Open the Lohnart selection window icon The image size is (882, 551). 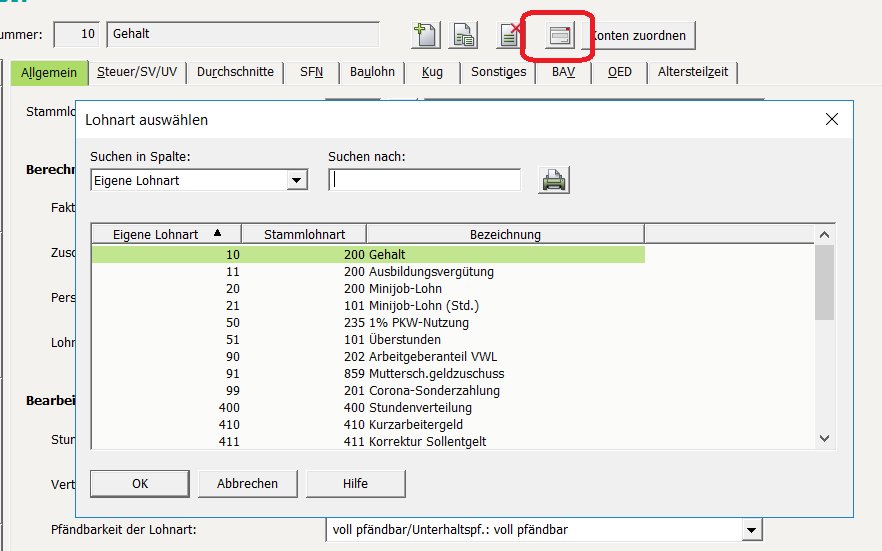coord(560,35)
